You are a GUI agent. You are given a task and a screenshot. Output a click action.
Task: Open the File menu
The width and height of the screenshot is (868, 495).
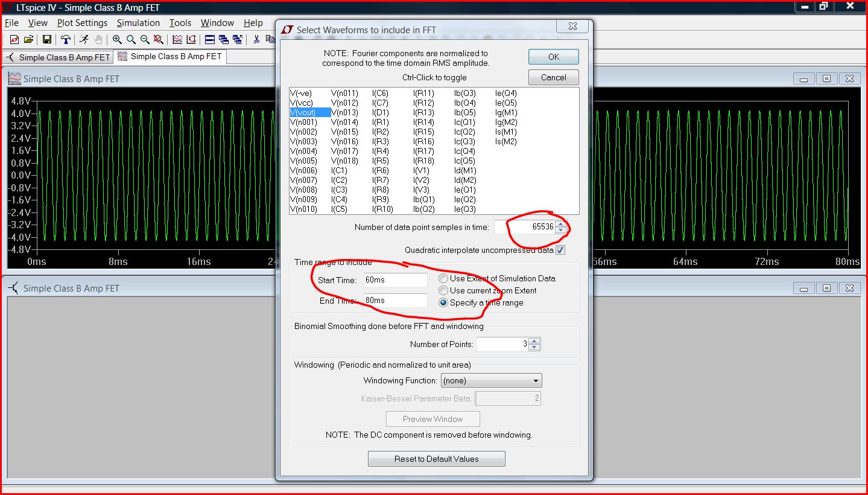[12, 23]
